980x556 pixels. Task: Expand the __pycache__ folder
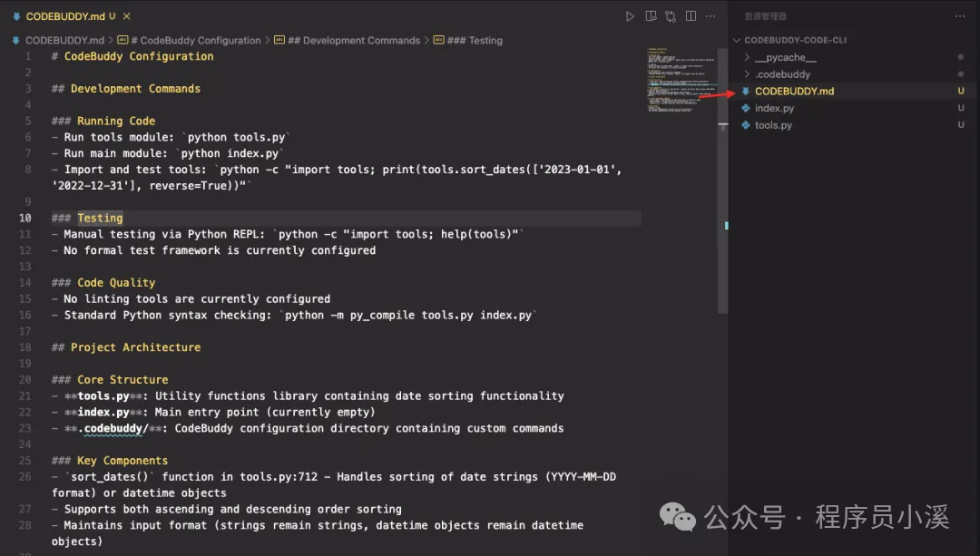click(x=785, y=57)
